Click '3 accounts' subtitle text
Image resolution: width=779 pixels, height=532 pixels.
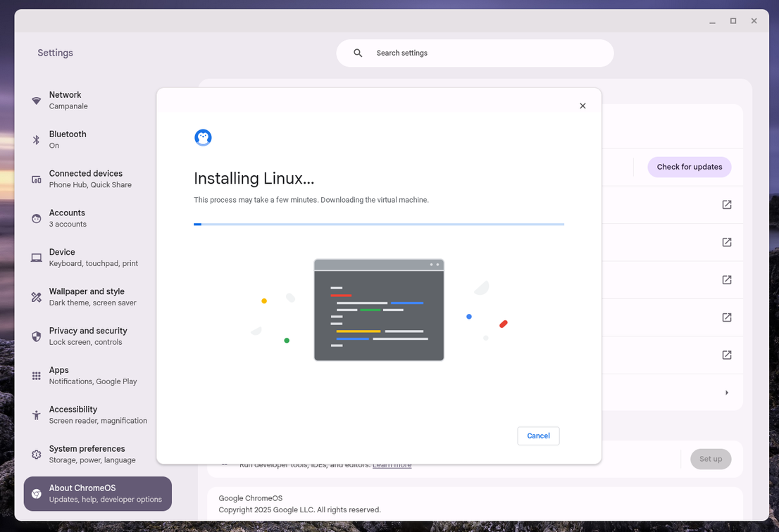[68, 224]
